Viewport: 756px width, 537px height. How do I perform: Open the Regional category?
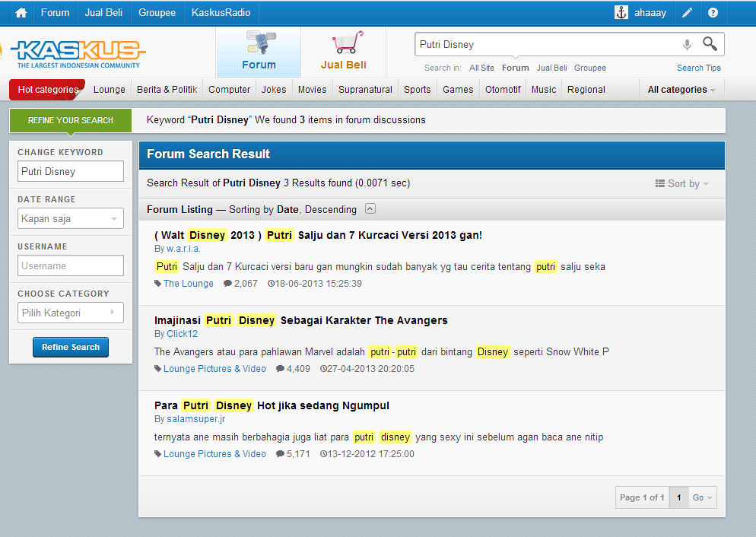click(586, 90)
